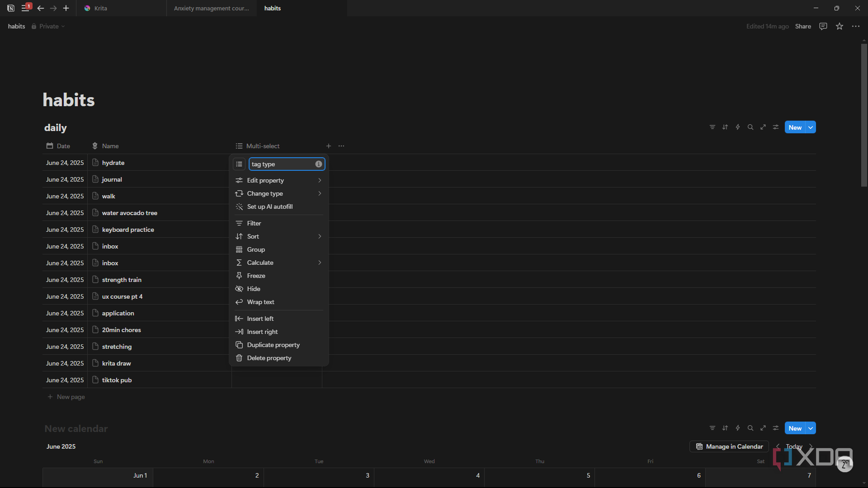Image resolution: width=868 pixels, height=488 pixels.
Task: Go back with the left arrow
Action: [x=41, y=8]
